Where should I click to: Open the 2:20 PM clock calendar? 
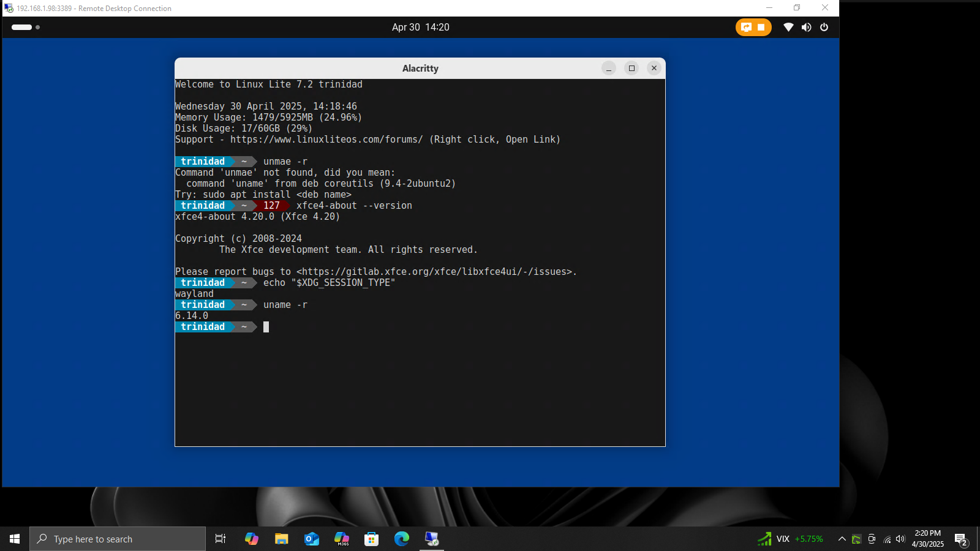click(x=928, y=539)
